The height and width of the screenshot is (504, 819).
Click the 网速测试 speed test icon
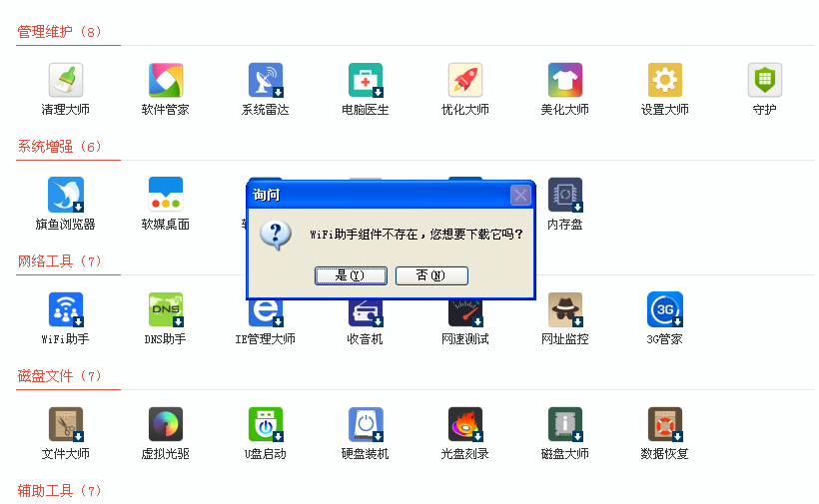465,313
